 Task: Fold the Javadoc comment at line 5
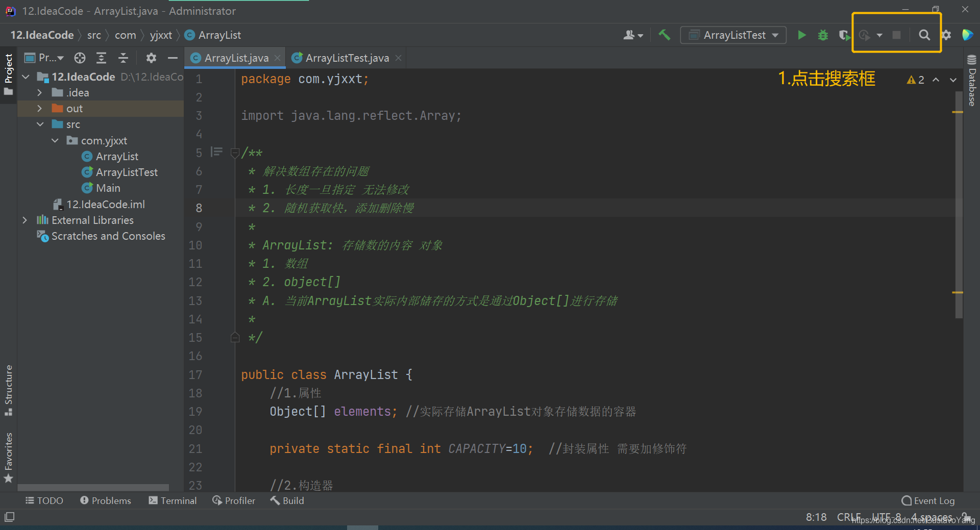[235, 153]
